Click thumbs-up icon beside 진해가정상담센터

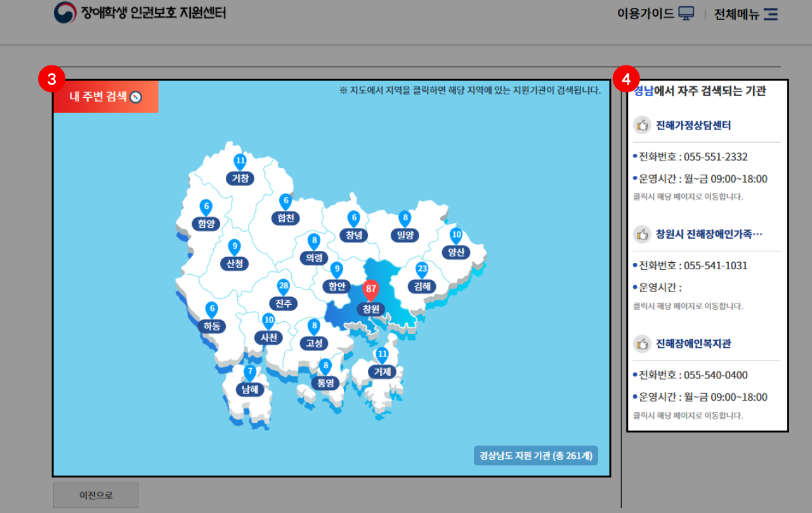[643, 125]
